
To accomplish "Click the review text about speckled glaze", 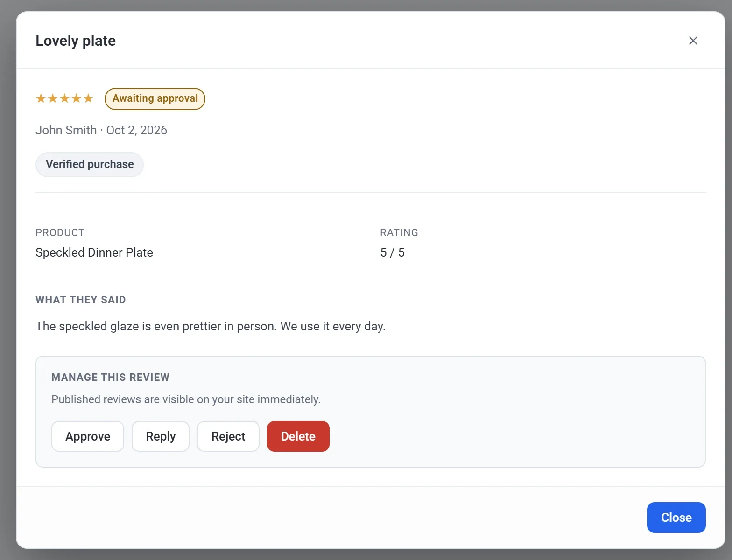I will [x=211, y=326].
